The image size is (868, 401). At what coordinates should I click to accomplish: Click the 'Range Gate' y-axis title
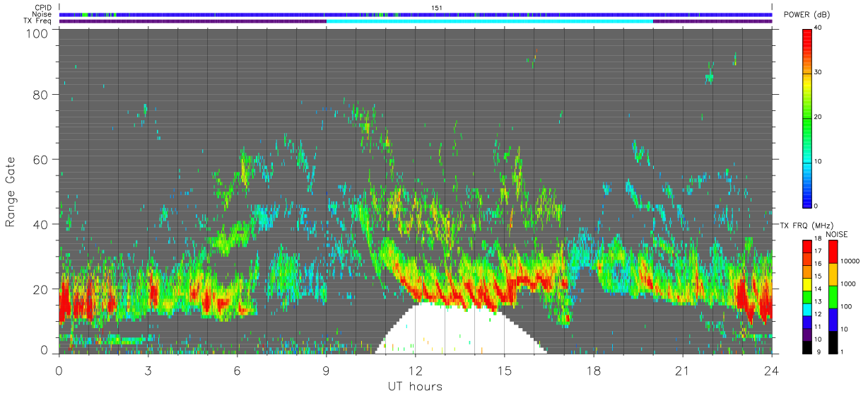tap(11, 192)
